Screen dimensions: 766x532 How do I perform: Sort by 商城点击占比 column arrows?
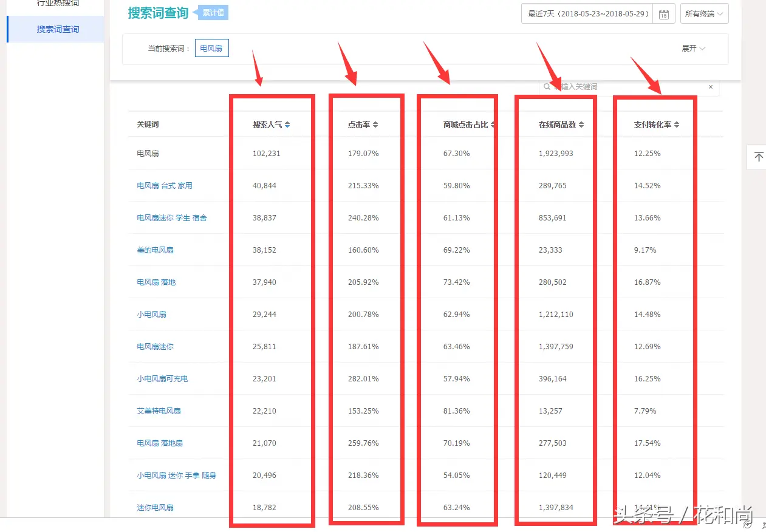[493, 124]
